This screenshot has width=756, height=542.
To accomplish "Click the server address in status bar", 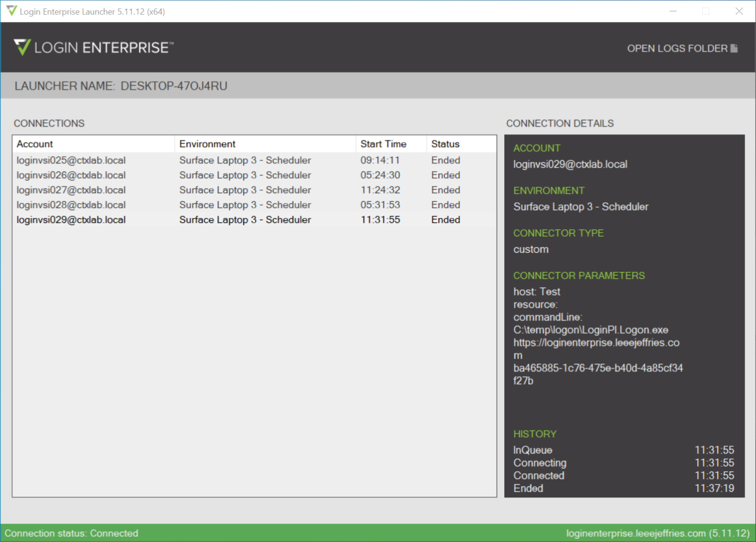I will pos(658,533).
